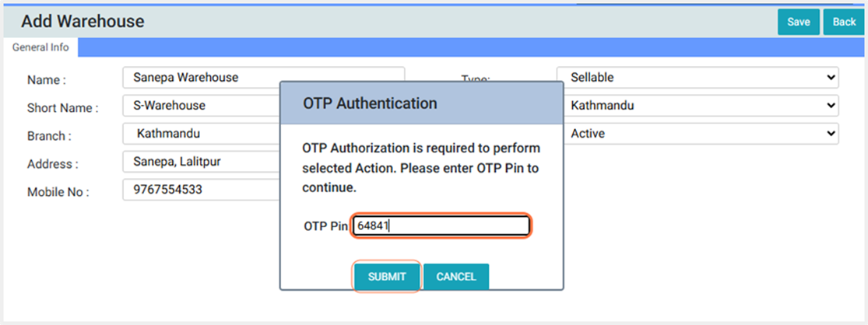Image resolution: width=868 pixels, height=325 pixels.
Task: Click the "Mobile No :" label
Action: tap(58, 192)
